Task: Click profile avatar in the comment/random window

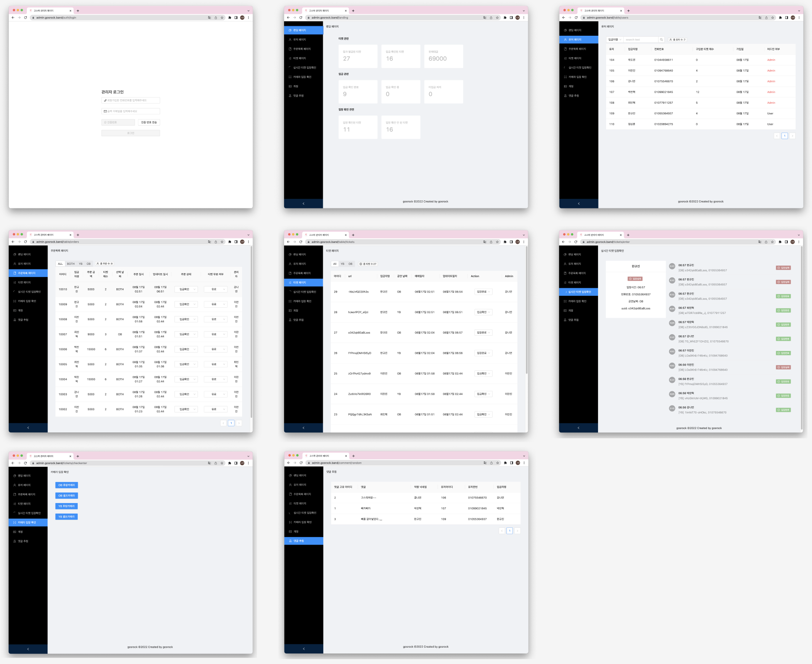Action: coord(518,463)
